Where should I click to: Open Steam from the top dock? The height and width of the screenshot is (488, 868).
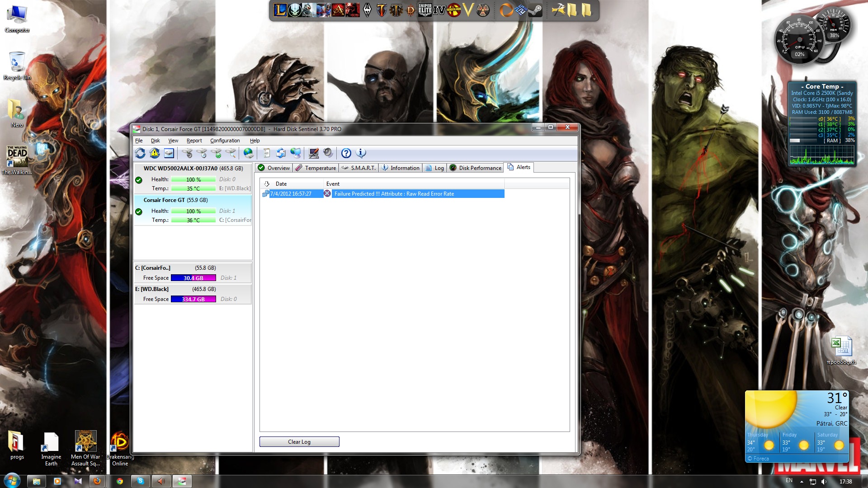[x=535, y=10]
